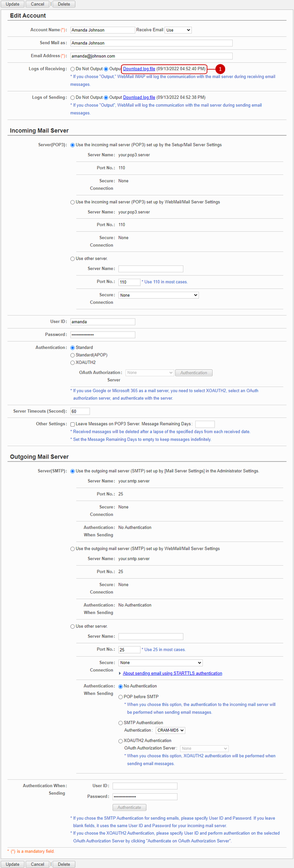Edit the Account Name field
The height and width of the screenshot is (868, 294).
tap(102, 30)
